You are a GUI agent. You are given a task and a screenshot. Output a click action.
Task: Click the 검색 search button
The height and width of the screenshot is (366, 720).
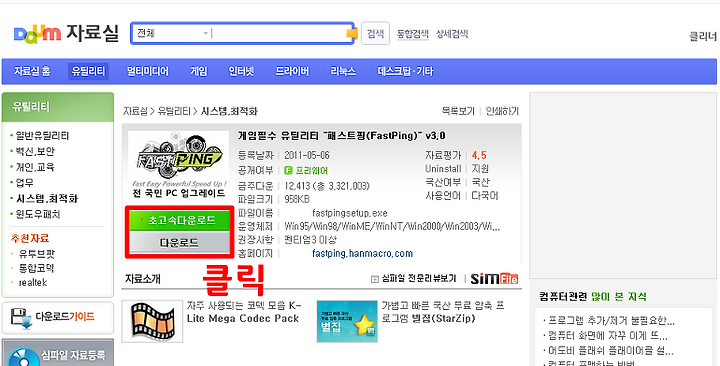pyautogui.click(x=375, y=34)
